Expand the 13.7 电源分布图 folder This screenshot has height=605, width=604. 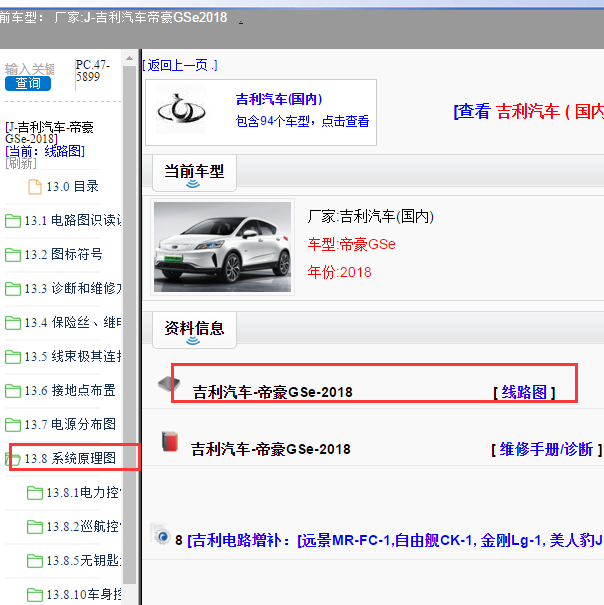[x=70, y=424]
